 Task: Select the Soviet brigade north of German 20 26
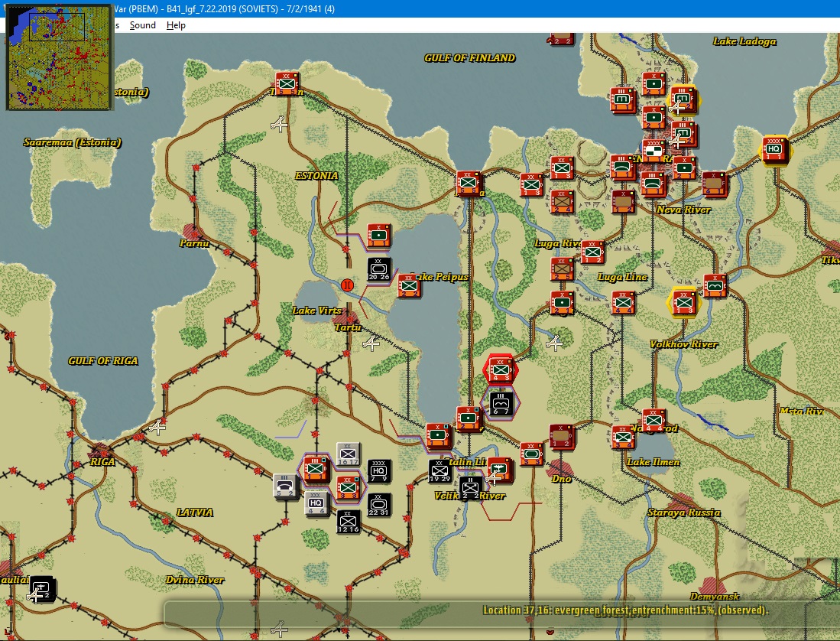(x=379, y=236)
